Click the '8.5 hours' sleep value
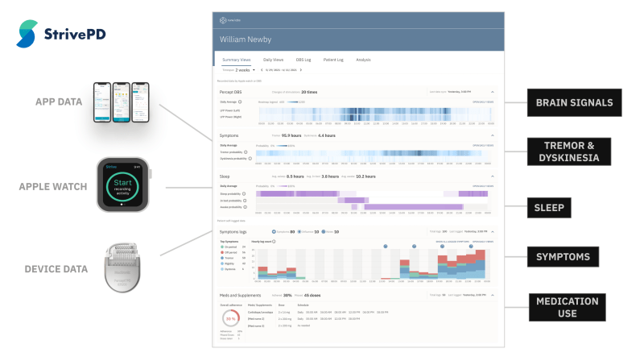 coord(295,176)
